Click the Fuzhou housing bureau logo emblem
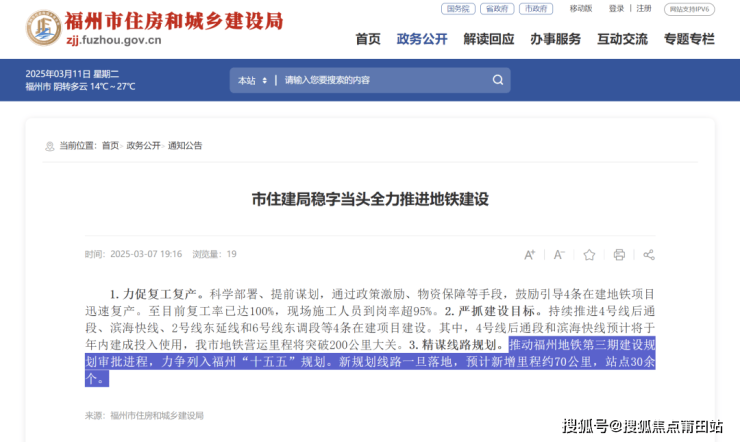 point(41,29)
